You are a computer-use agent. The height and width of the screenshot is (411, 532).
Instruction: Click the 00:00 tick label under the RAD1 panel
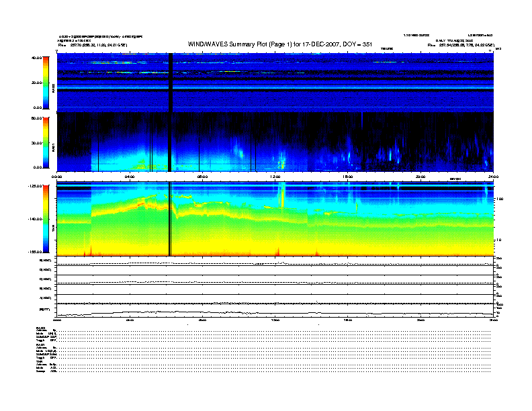click(x=56, y=177)
